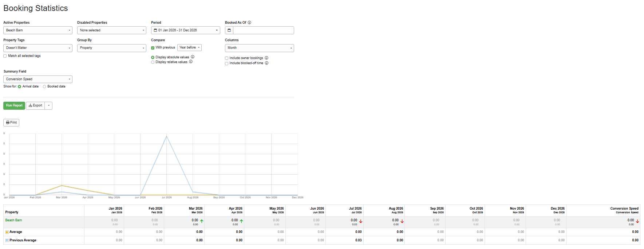Click the Previous Average row label

pos(23,240)
